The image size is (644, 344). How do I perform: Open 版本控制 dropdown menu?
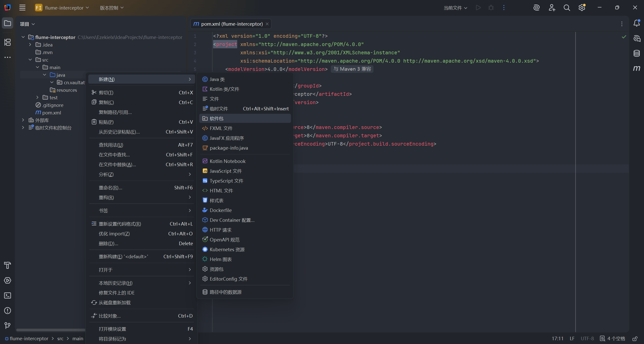[112, 8]
